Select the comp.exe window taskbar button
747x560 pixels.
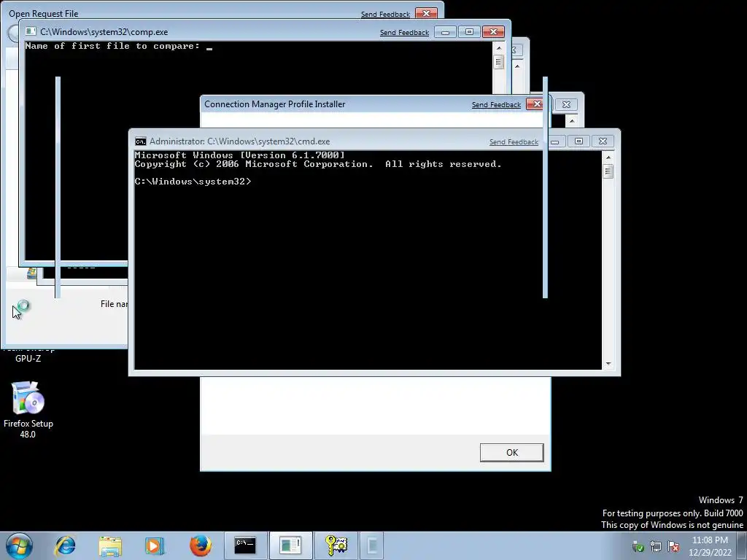pyautogui.click(x=290, y=545)
